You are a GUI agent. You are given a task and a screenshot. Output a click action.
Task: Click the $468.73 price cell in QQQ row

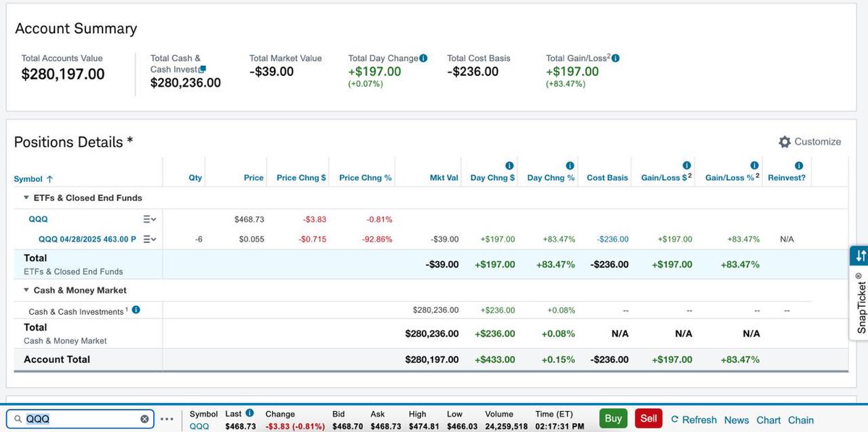click(249, 219)
